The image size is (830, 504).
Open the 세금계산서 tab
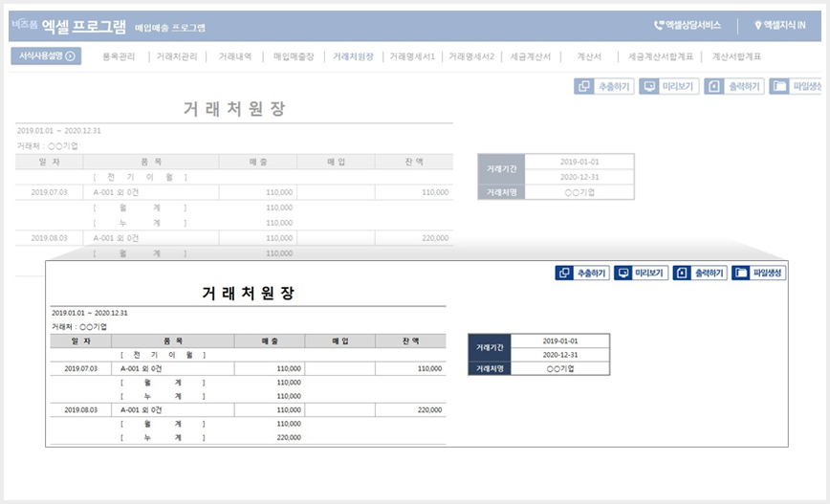(531, 56)
